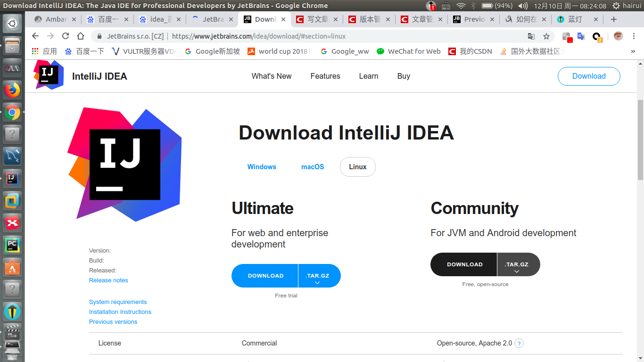644x362 pixels.
Task: Launch PyCharm from the dock
Action: [12, 245]
